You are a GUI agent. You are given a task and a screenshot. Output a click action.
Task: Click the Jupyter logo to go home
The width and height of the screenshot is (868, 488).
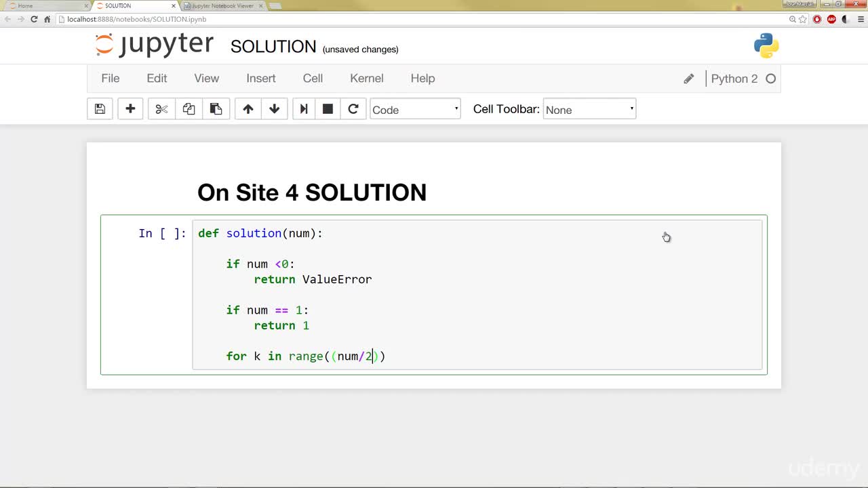pyautogui.click(x=155, y=45)
